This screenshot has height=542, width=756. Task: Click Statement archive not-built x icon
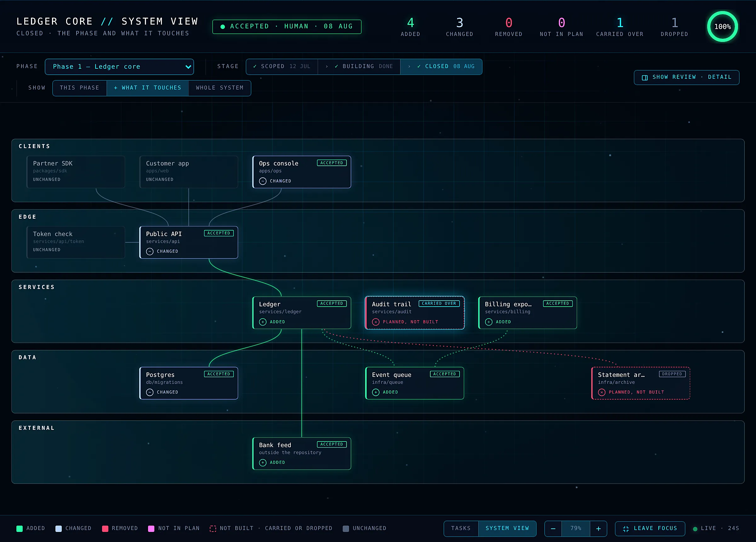(602, 392)
